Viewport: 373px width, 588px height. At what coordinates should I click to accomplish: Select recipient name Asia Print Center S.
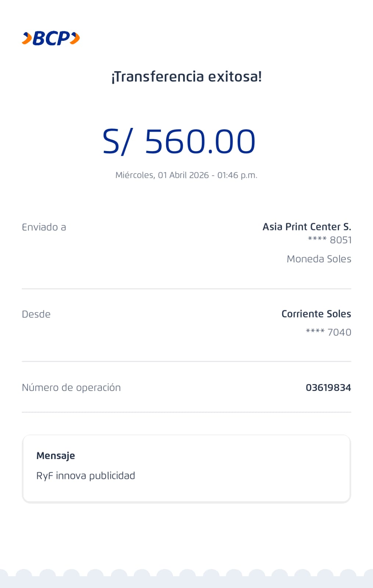click(x=306, y=227)
